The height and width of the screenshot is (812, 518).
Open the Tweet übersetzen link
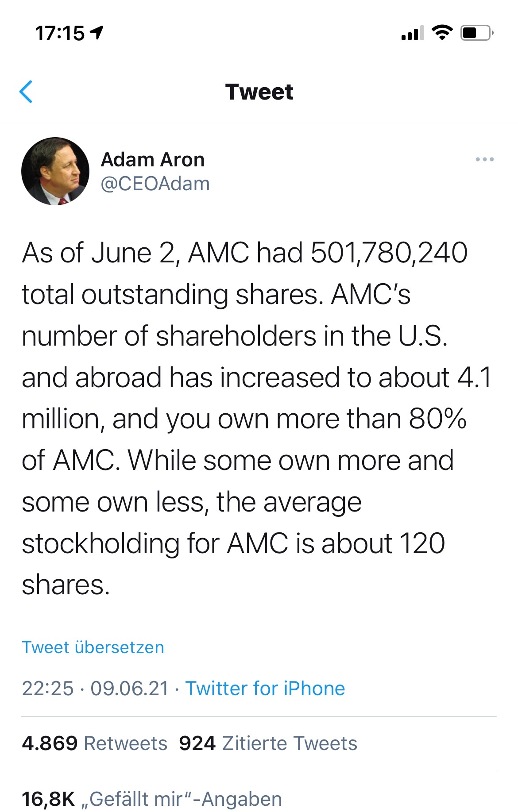point(93,647)
